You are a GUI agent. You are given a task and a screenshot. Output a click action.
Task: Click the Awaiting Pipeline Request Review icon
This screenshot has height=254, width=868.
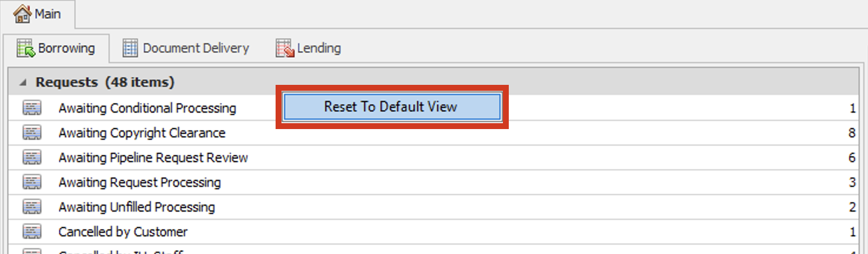(32, 157)
